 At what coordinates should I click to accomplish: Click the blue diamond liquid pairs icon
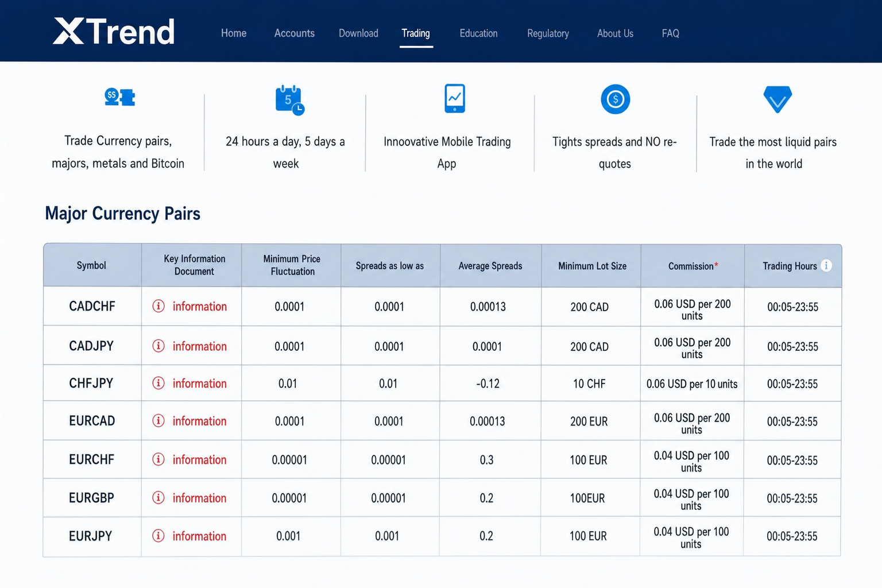coord(777,99)
